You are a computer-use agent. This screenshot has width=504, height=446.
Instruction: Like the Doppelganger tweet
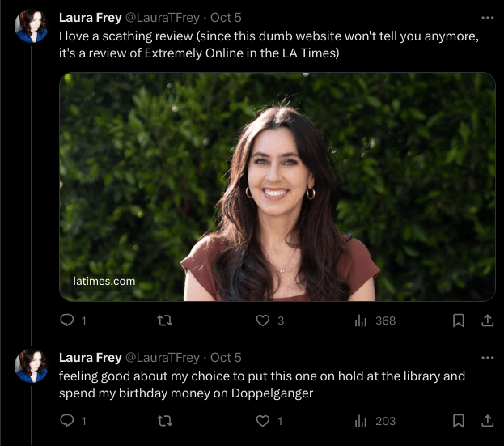[262, 421]
